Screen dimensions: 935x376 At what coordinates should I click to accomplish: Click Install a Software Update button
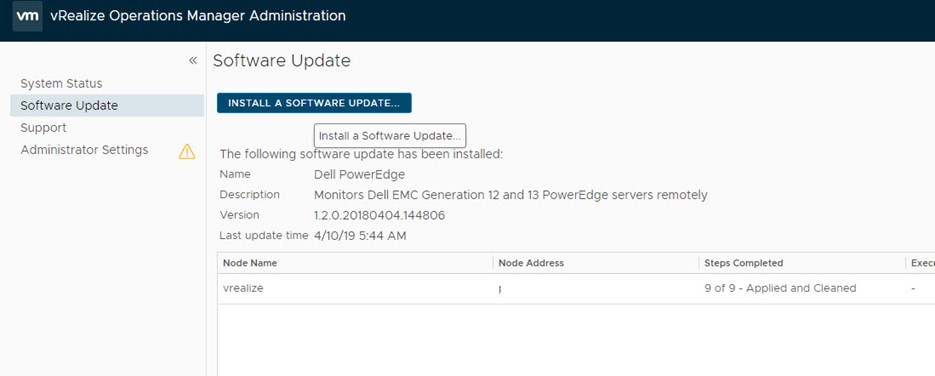pyautogui.click(x=314, y=102)
